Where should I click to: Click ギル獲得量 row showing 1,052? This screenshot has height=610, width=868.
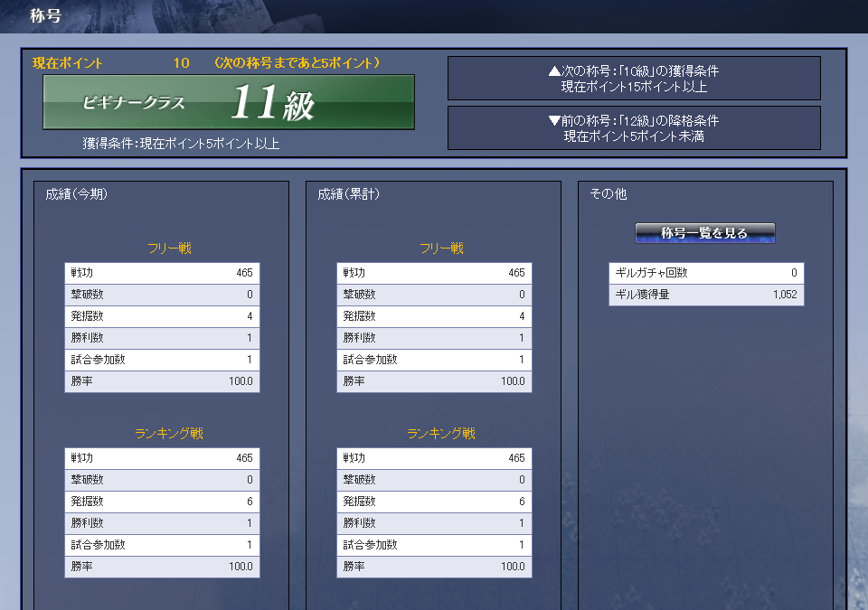click(x=706, y=295)
